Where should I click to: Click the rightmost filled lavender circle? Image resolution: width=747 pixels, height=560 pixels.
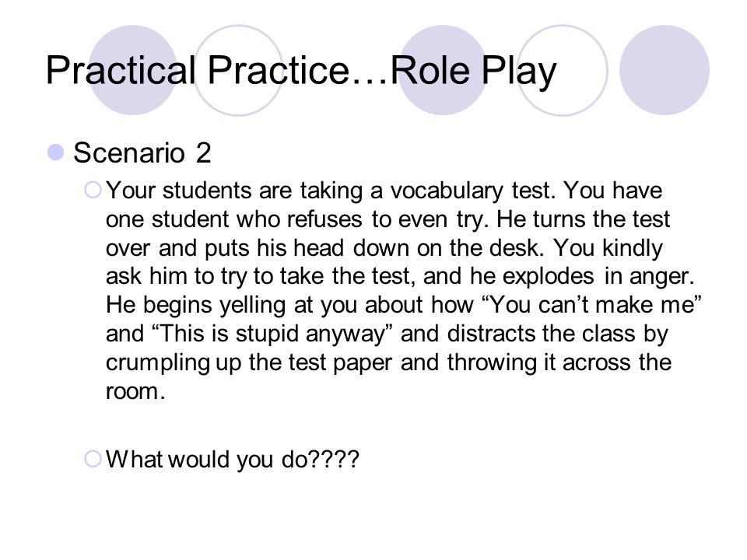point(665,70)
